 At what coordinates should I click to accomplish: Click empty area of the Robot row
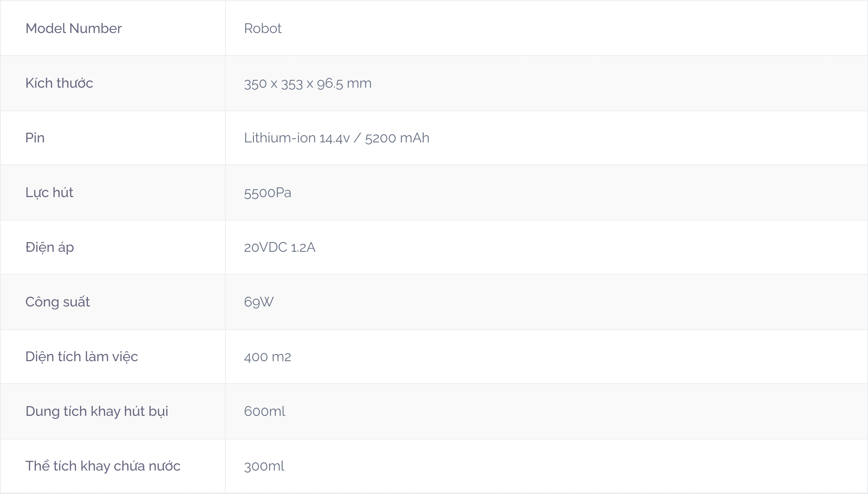pos(577,28)
